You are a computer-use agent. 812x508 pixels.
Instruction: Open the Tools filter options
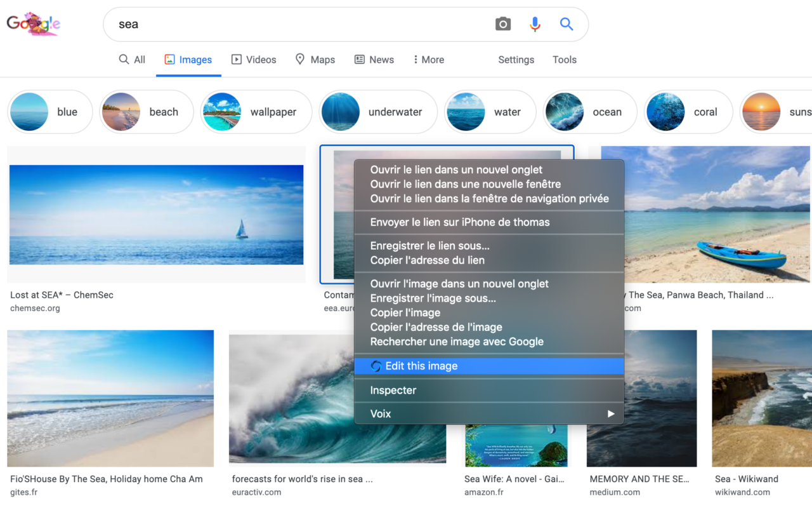pyautogui.click(x=565, y=60)
